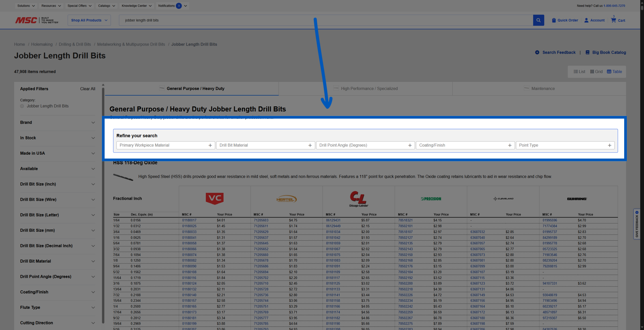The width and height of the screenshot is (644, 330).
Task: Expand the Made in USA filter
Action: pos(58,153)
